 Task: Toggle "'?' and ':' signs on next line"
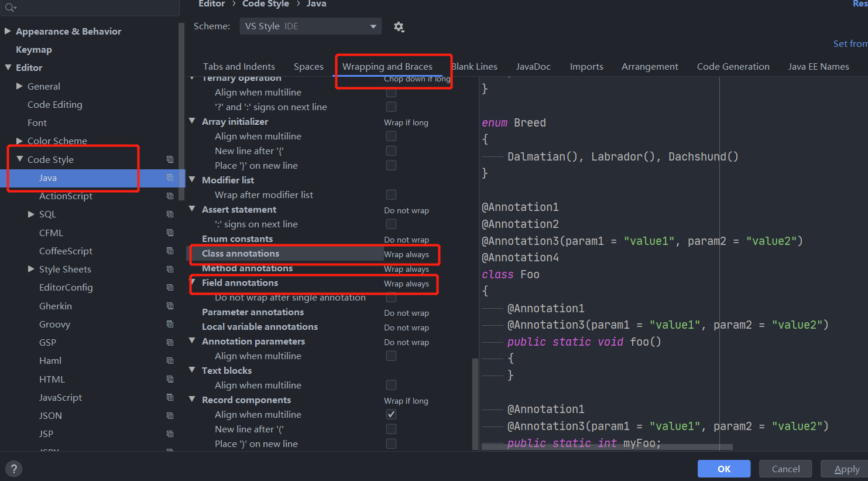point(391,107)
